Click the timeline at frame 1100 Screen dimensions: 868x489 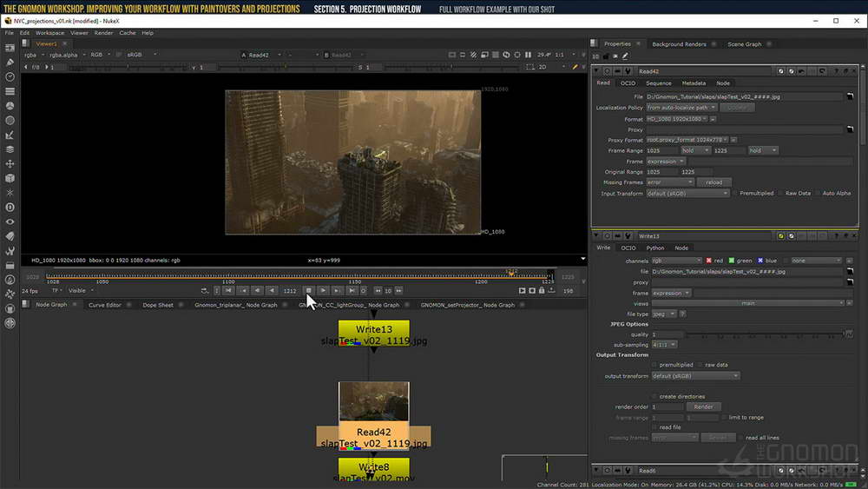(228, 275)
